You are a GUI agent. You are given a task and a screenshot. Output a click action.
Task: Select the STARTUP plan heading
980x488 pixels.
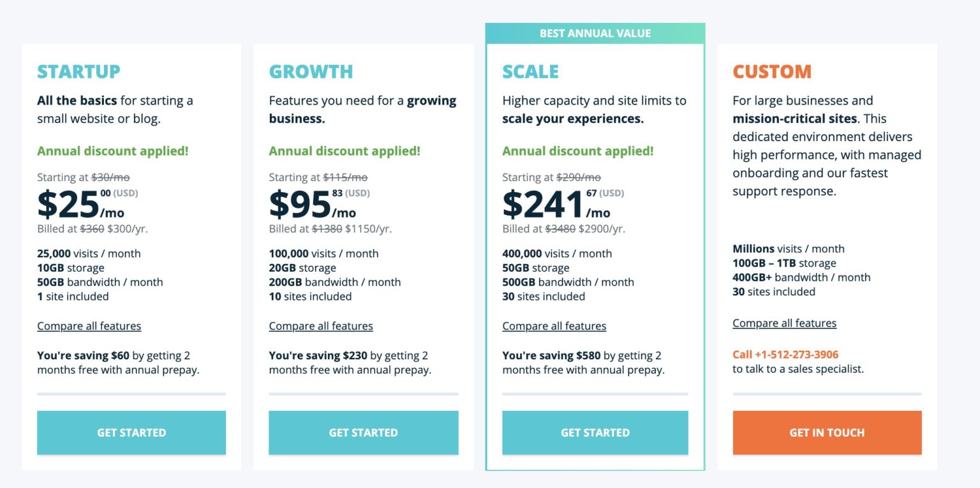(x=78, y=72)
